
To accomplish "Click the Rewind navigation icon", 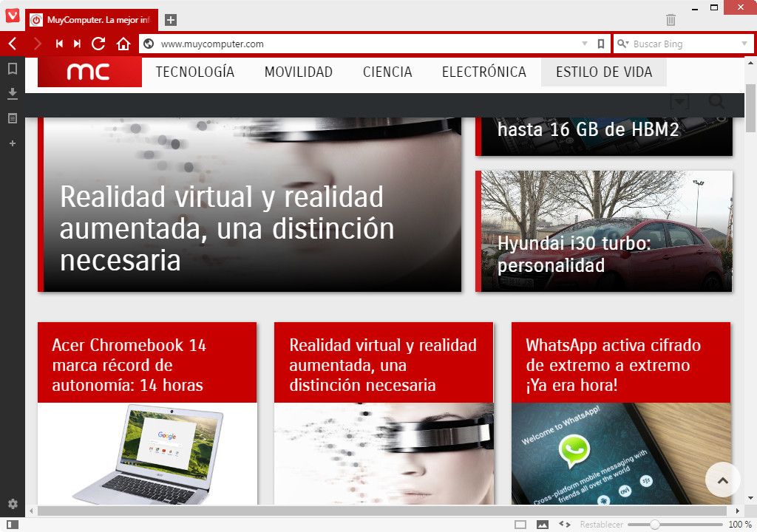I will point(59,44).
